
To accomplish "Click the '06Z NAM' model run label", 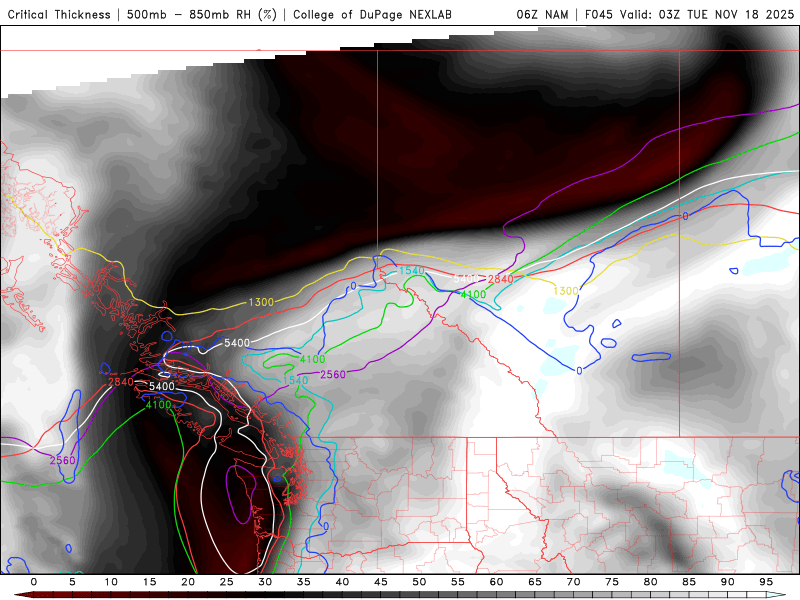I will [542, 15].
